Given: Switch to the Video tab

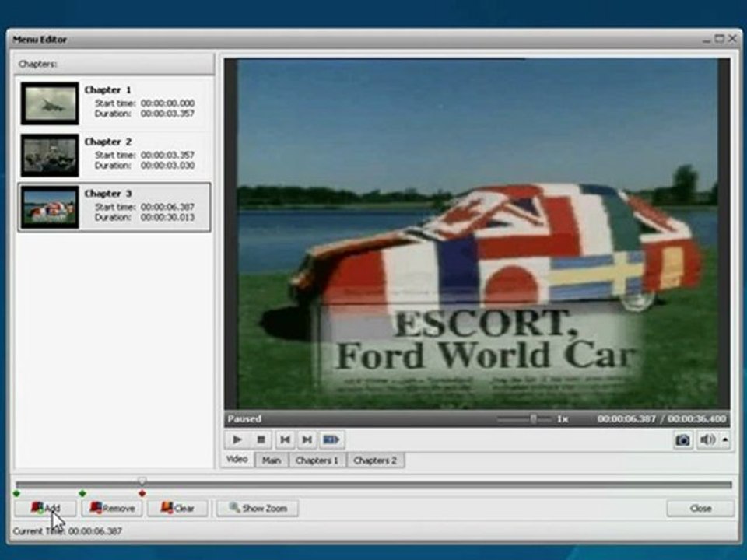Looking at the screenshot, I should pyautogui.click(x=237, y=460).
